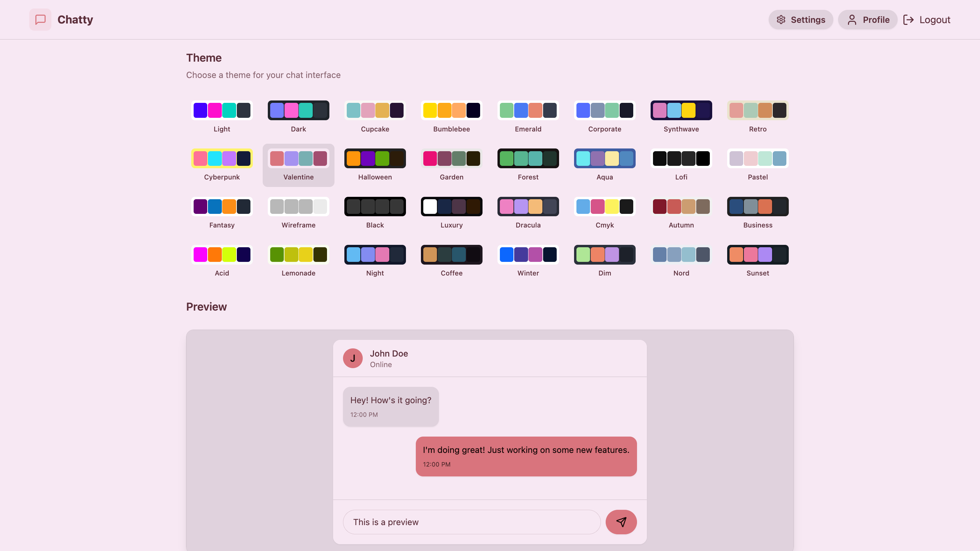This screenshot has width=980, height=551.
Task: Click the Chatty chat bubble logo icon
Action: [x=40, y=19]
